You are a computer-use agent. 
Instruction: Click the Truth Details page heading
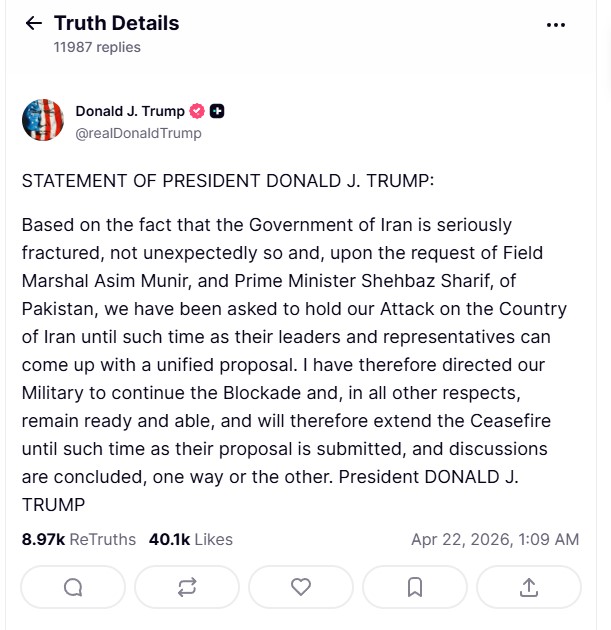(x=116, y=23)
